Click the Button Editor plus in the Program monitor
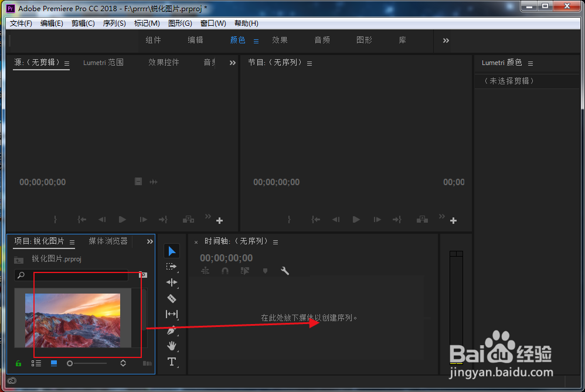This screenshot has width=585, height=392. [x=453, y=221]
